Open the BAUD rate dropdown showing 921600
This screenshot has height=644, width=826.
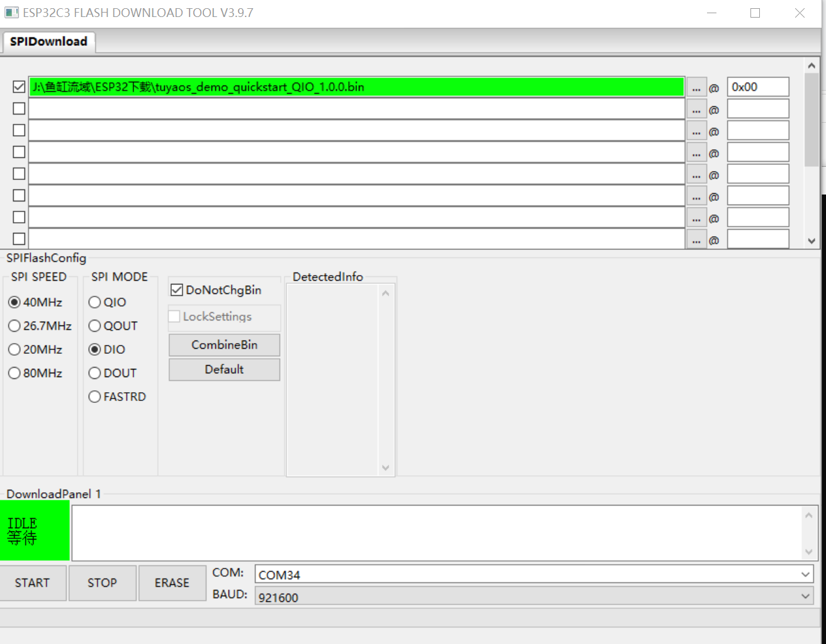click(x=534, y=596)
